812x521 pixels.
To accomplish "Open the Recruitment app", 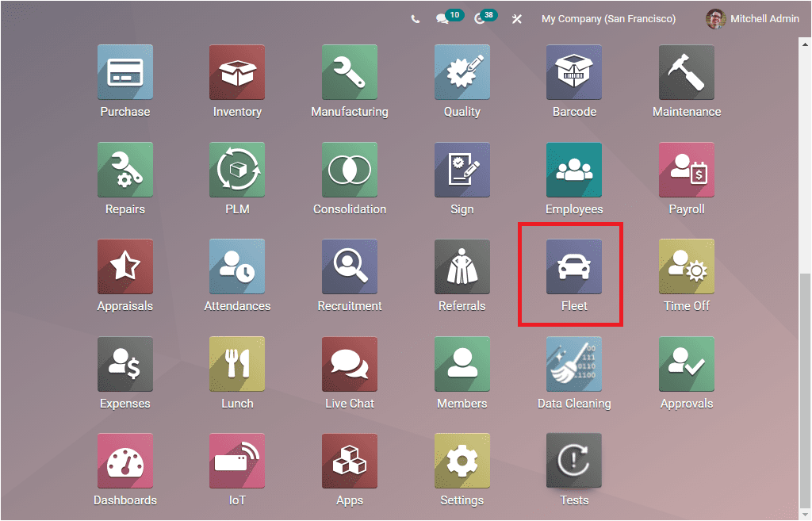I will 349,266.
